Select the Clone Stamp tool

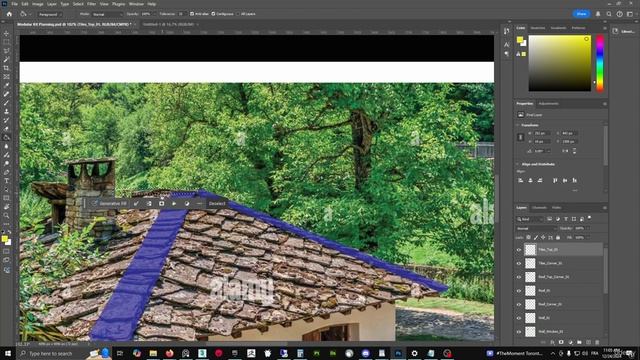[x=6, y=111]
